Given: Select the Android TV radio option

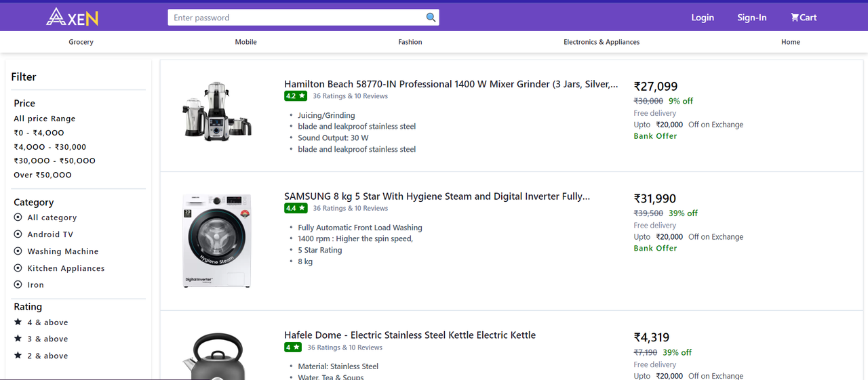Looking at the screenshot, I should 18,234.
